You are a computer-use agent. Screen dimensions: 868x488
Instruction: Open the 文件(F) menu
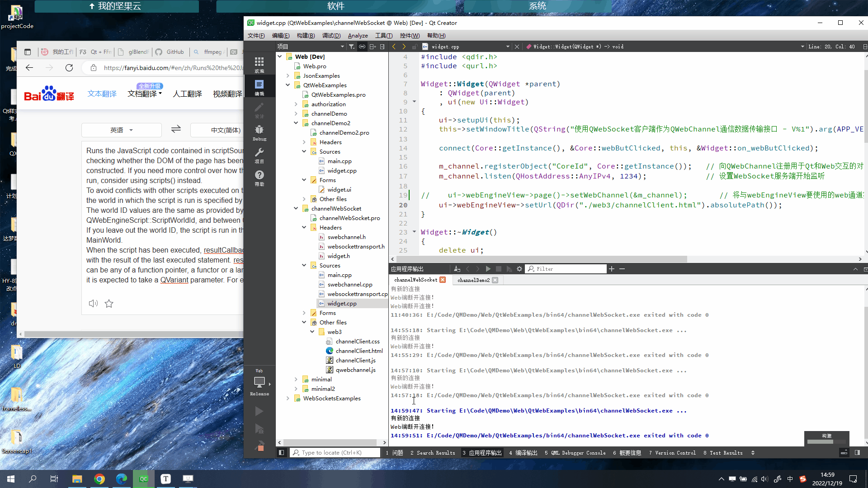pyautogui.click(x=256, y=36)
